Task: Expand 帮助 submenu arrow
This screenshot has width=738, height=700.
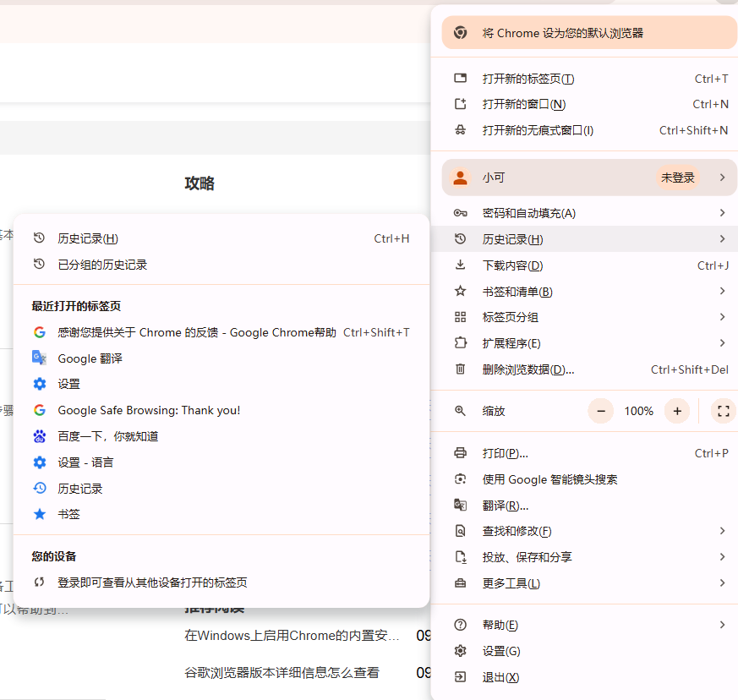Action: pyautogui.click(x=722, y=625)
